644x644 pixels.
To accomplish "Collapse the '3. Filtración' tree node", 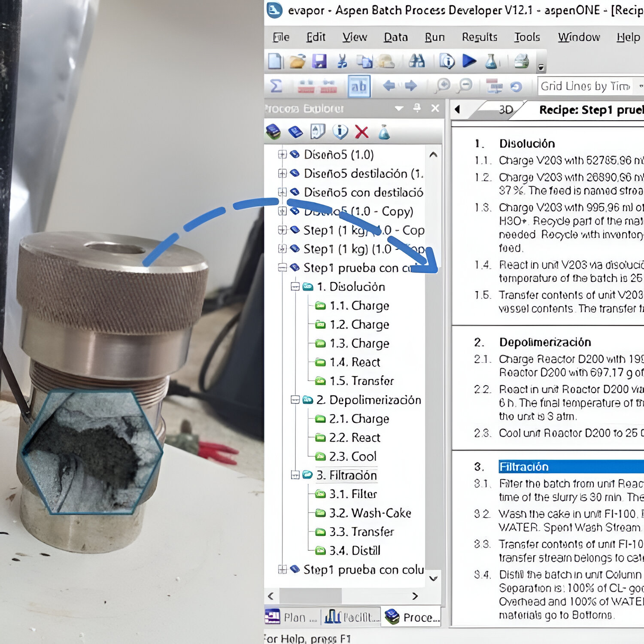I will click(x=295, y=475).
